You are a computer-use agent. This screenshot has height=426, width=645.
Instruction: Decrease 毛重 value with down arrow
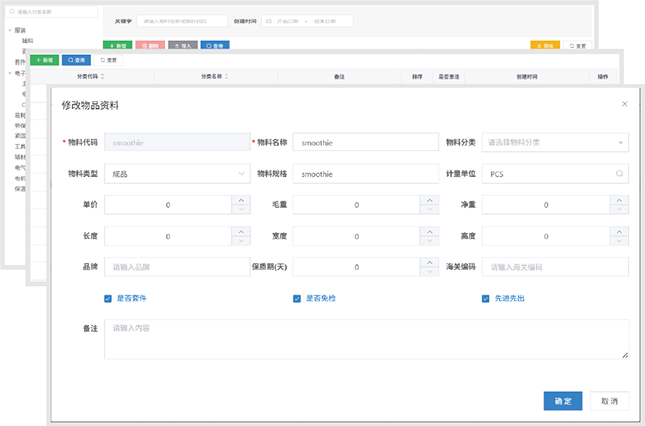pos(429,209)
